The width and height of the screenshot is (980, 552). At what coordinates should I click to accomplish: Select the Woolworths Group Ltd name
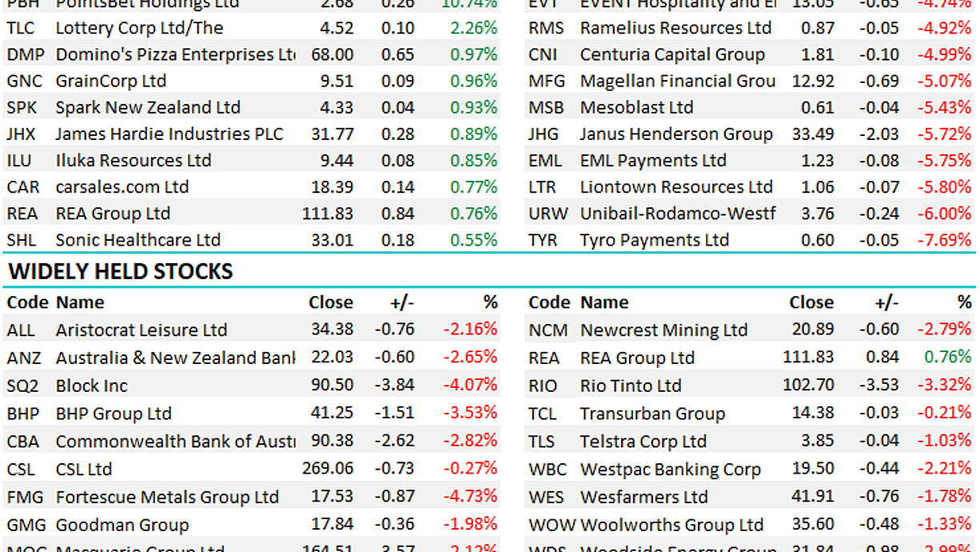click(x=671, y=525)
